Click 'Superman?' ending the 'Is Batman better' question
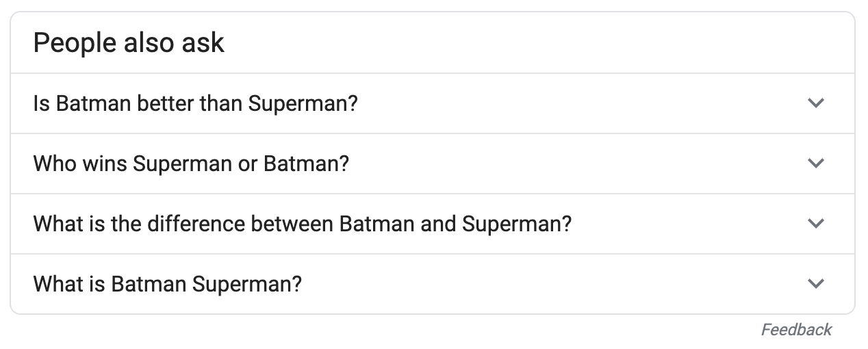 point(303,104)
